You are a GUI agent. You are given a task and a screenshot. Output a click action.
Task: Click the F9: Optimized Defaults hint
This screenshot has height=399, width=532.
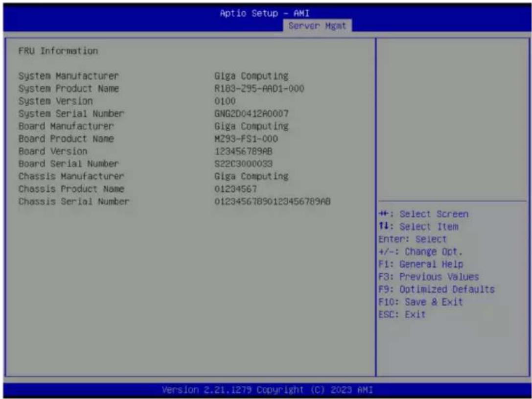[437, 289]
